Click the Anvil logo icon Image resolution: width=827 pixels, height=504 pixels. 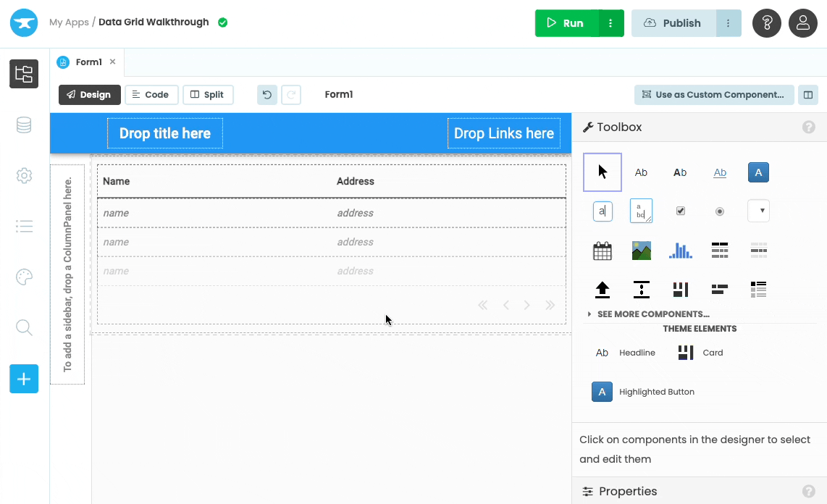coord(24,22)
